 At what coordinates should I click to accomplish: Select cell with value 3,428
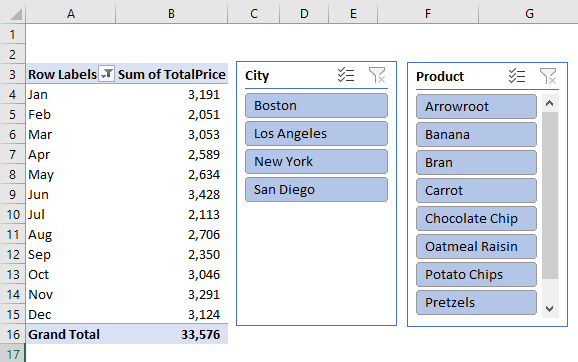[x=172, y=194]
